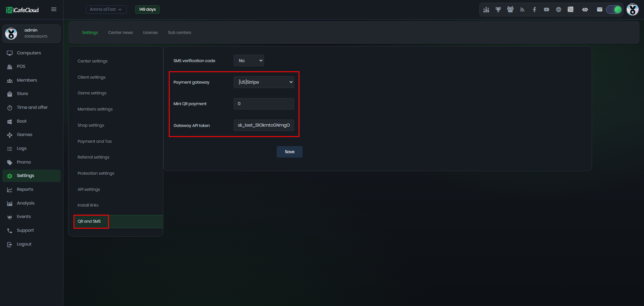Image resolution: width=644 pixels, height=306 pixels.
Task: Open Boot in the sidebar
Action: click(32, 121)
